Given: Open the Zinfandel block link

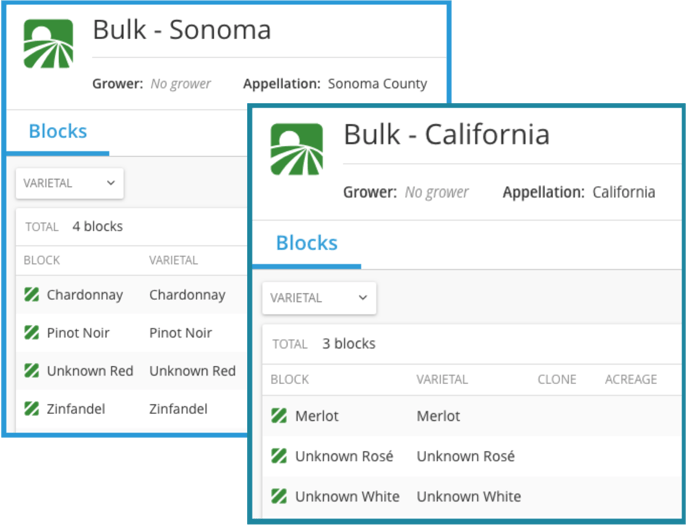Looking at the screenshot, I should coord(77,409).
